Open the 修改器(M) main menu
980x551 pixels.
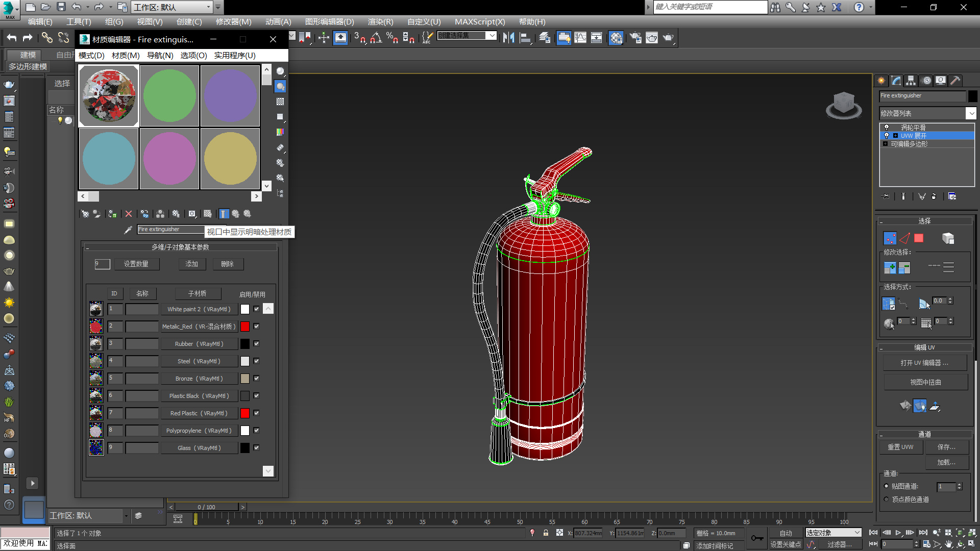coord(233,22)
